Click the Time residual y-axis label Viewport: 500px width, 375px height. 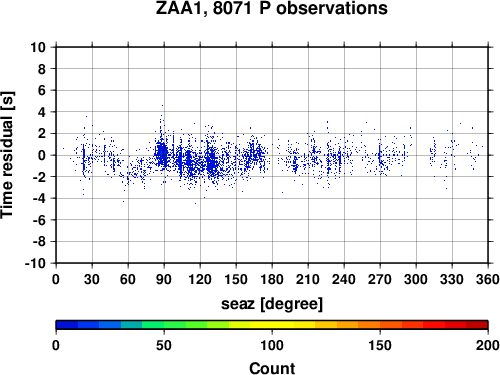pyautogui.click(x=7, y=155)
